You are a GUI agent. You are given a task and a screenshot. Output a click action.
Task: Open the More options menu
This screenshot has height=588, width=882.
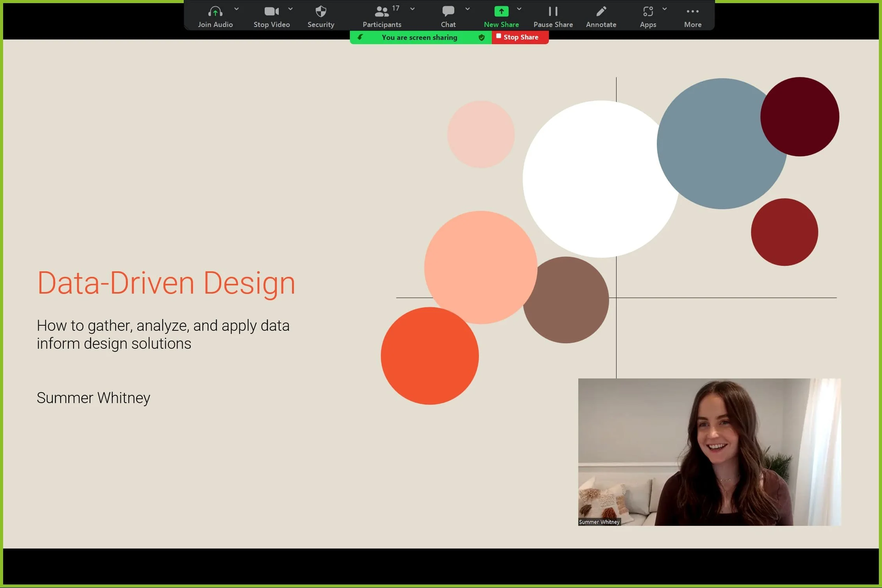692,12
